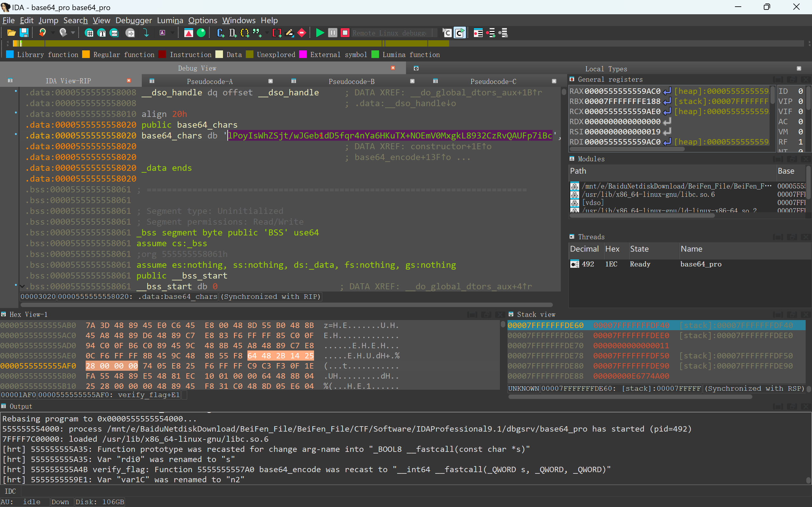Pause the debugged process
Screen dimensions: 812x507
332,33
